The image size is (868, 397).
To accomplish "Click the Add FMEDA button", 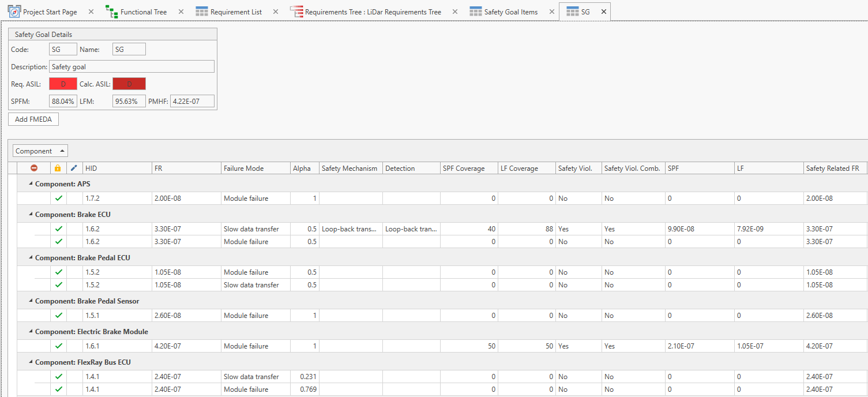I will [x=33, y=119].
